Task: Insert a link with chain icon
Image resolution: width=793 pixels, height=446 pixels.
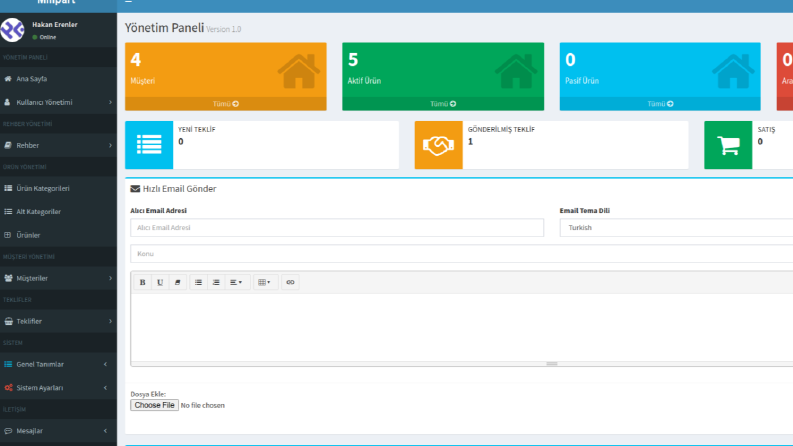Action: click(x=290, y=282)
